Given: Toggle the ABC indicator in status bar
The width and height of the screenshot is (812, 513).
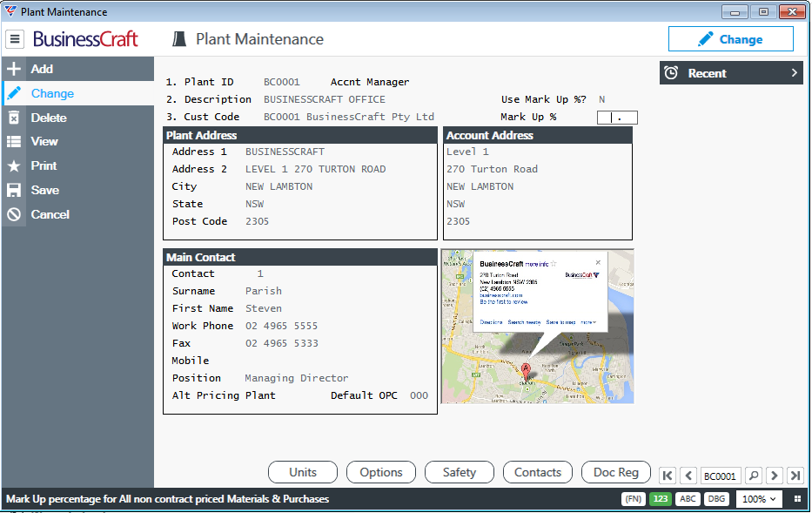Looking at the screenshot, I should point(688,499).
